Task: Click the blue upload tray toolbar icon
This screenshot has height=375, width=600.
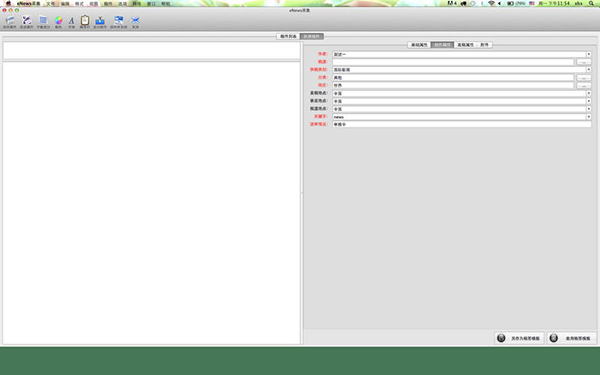Action: pyautogui.click(x=100, y=22)
